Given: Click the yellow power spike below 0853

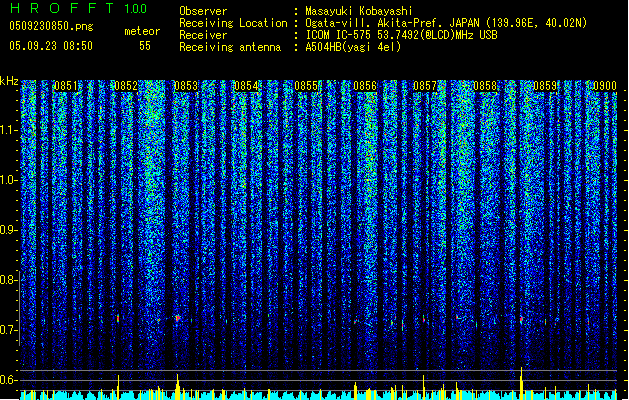Looking at the screenshot, I should (x=177, y=387).
